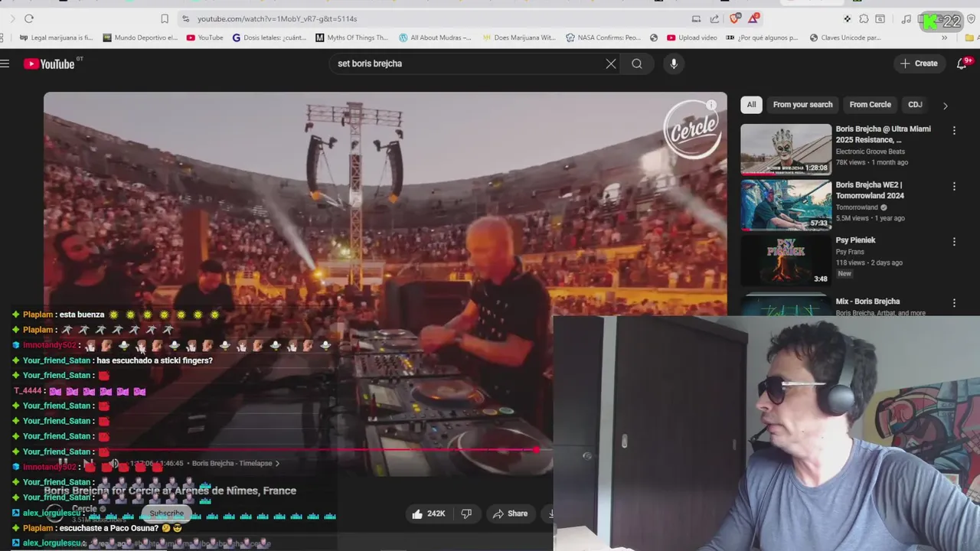Image resolution: width=980 pixels, height=551 pixels.
Task: Open browser extensions puzzle icon
Action: [864, 18]
